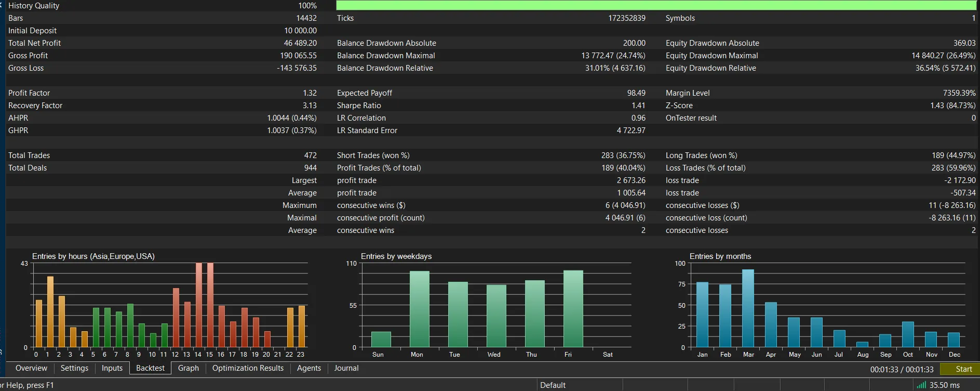The image size is (980, 391).
Task: Click the hour 14 bar in hours chart
Action: (x=198, y=305)
